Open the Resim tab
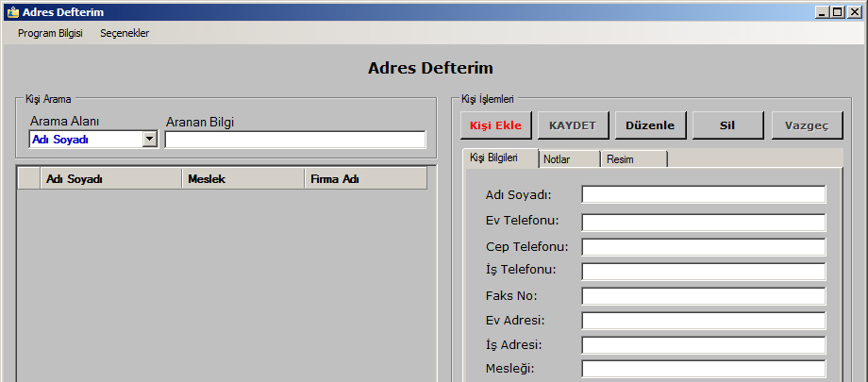The width and height of the screenshot is (868, 382). point(634,159)
